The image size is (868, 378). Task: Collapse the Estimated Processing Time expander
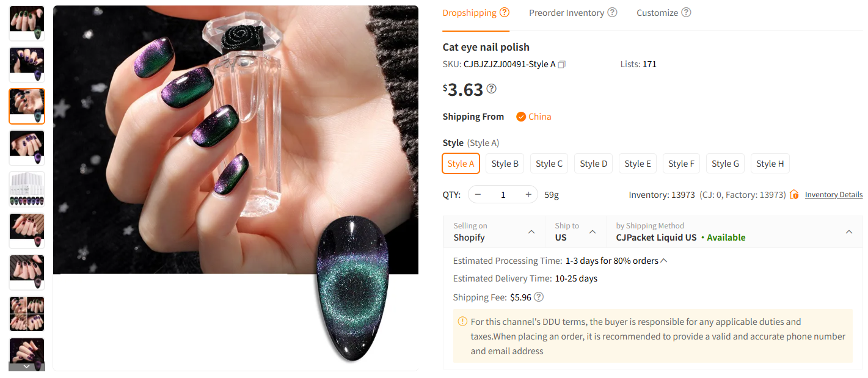[x=663, y=260]
